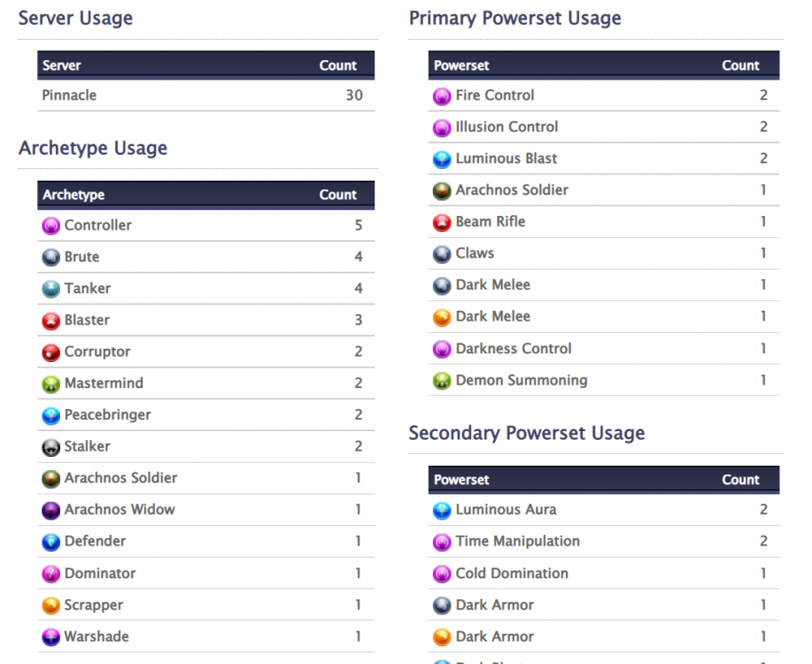Open the Arachnos Widow archetype link
Viewport: 812px width, 664px height.
120,509
